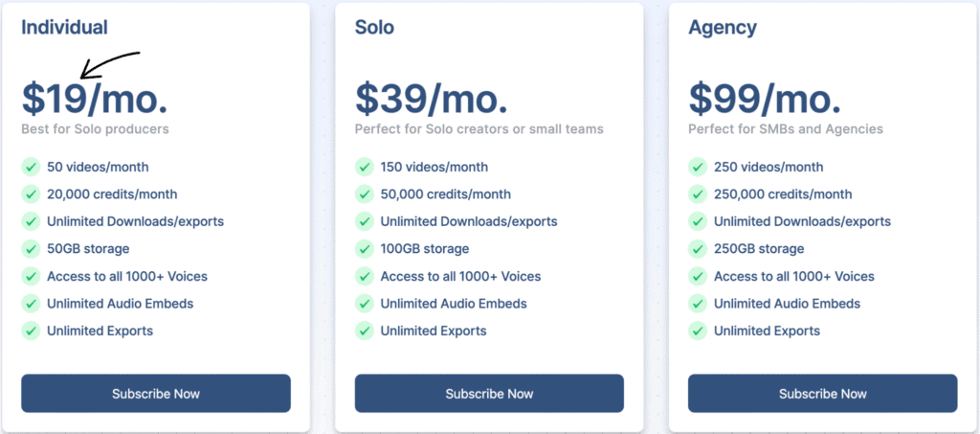Click Subscribe Now under Agency plan
This screenshot has width=980, height=434.
point(822,394)
